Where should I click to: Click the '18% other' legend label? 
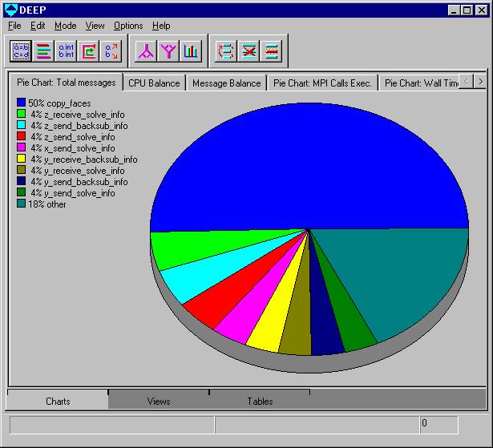pyautogui.click(x=47, y=204)
